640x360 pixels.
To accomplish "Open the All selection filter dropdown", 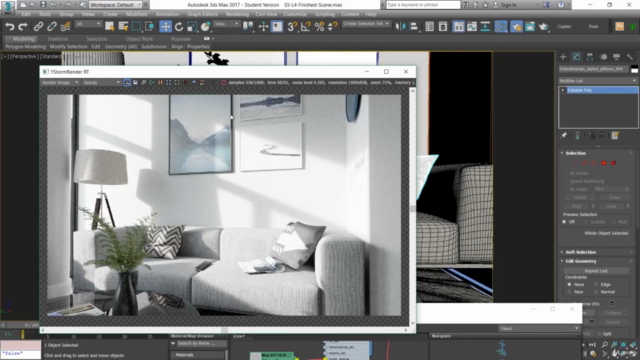I will pyautogui.click(x=88, y=24).
